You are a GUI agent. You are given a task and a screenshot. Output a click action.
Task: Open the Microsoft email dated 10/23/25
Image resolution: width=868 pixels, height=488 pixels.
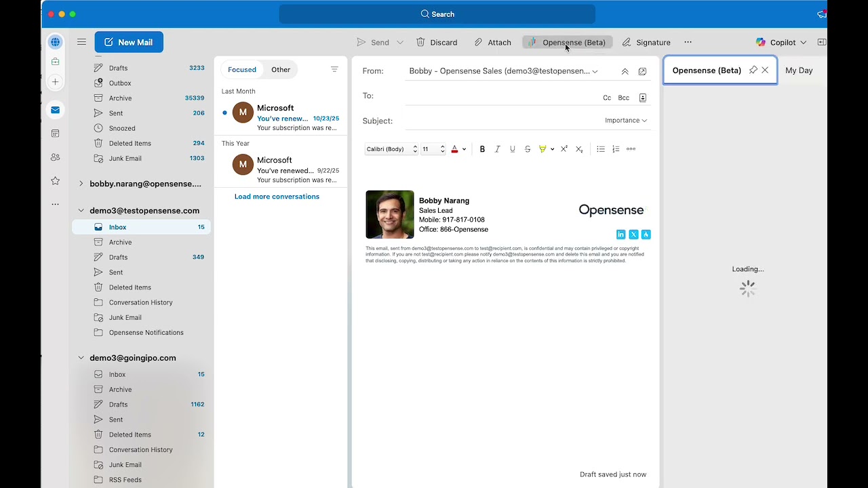(281, 117)
